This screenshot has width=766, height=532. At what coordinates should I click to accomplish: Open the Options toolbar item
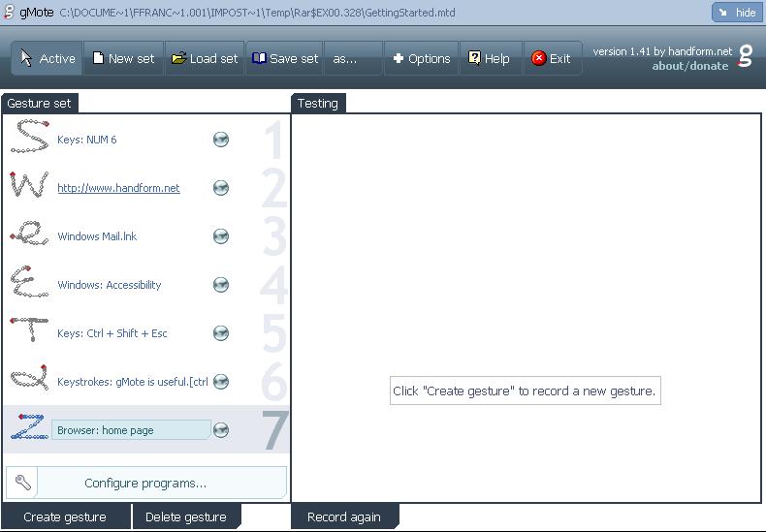pos(422,58)
